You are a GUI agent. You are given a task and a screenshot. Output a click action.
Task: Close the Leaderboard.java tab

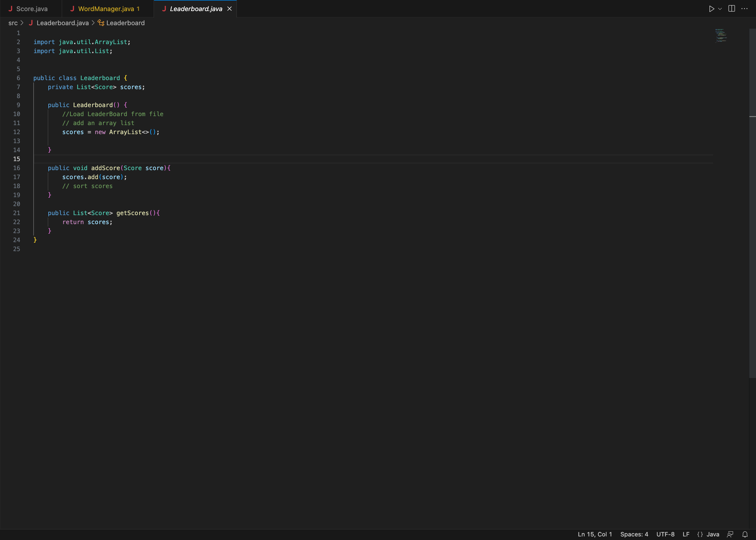[229, 9]
